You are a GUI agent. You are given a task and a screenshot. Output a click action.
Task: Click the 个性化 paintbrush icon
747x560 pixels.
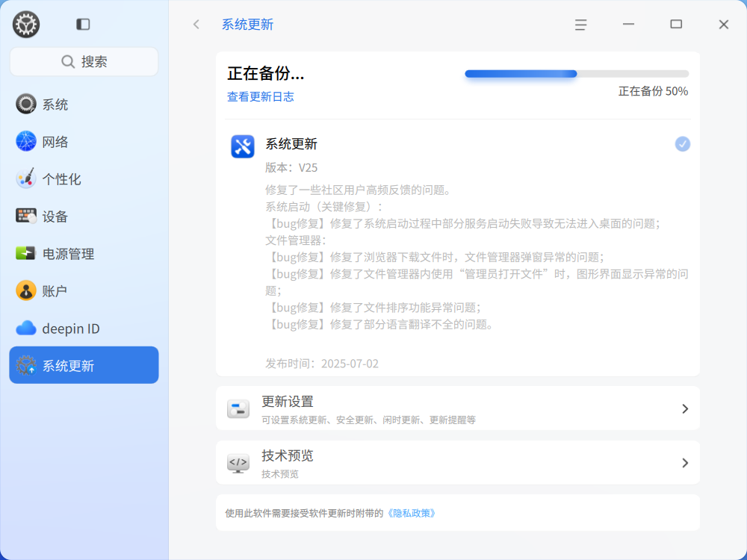(x=25, y=178)
